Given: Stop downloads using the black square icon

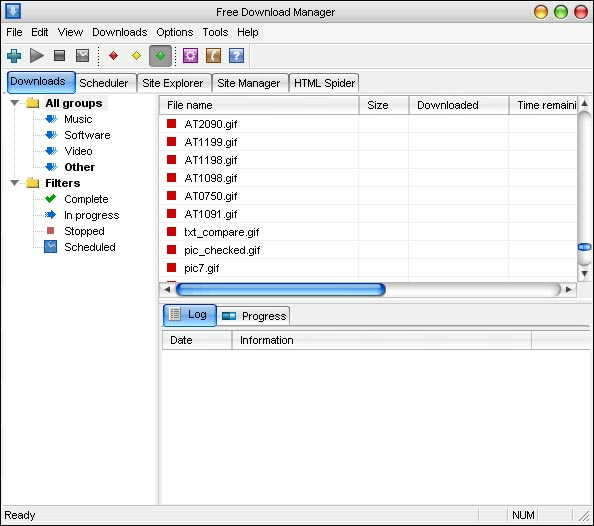Looking at the screenshot, I should coord(59,56).
